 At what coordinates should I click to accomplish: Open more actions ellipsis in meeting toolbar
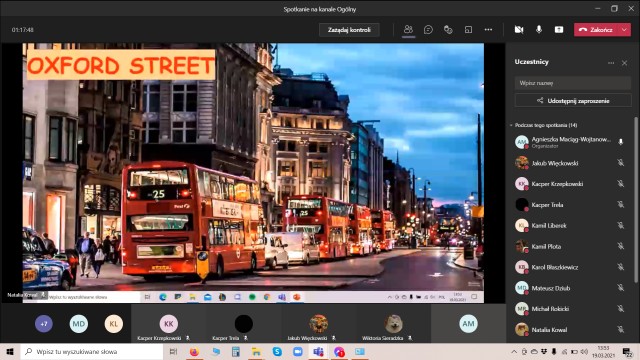pyautogui.click(x=488, y=29)
